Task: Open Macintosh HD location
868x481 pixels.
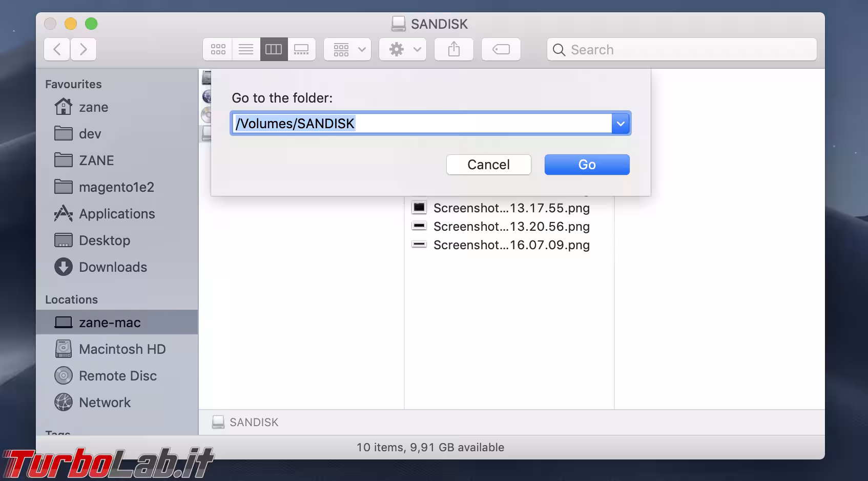Action: (x=117, y=349)
